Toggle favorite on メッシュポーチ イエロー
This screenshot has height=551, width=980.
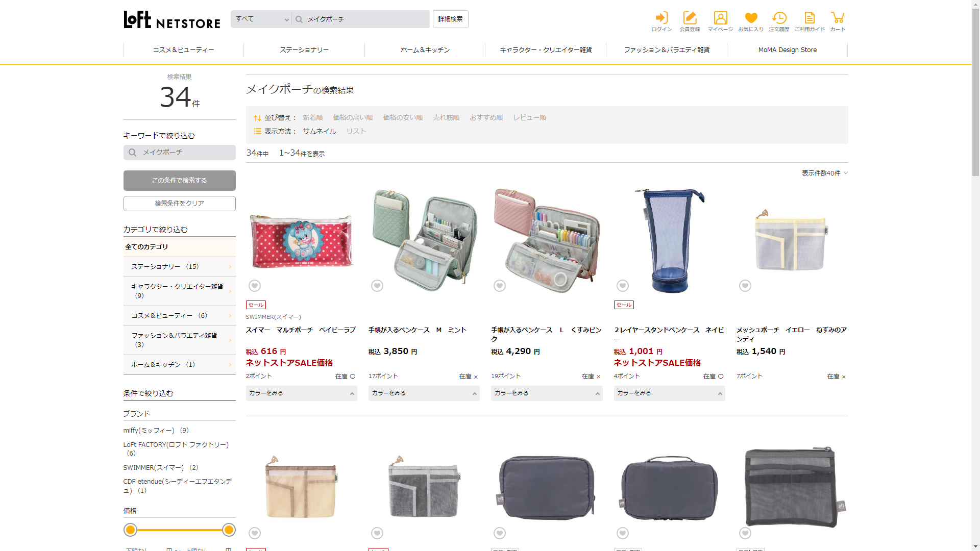[x=745, y=286]
